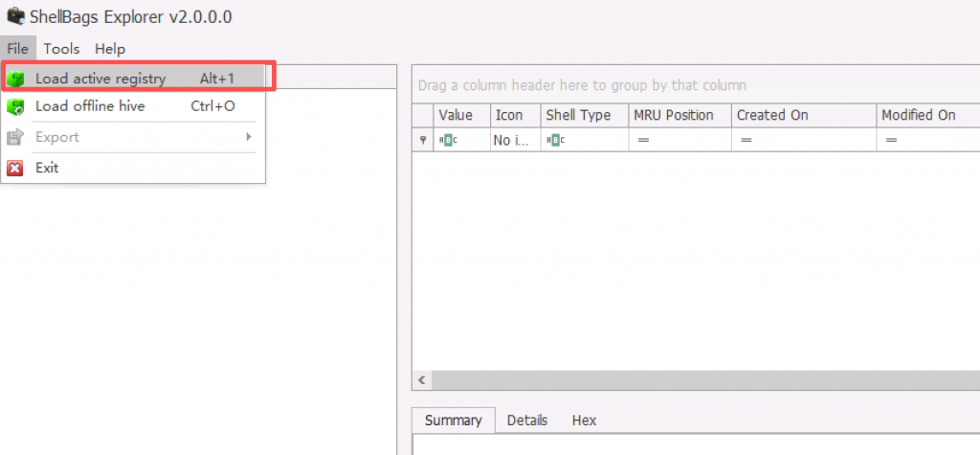Switch to the Details tab
This screenshot has height=455, width=980.
(527, 421)
